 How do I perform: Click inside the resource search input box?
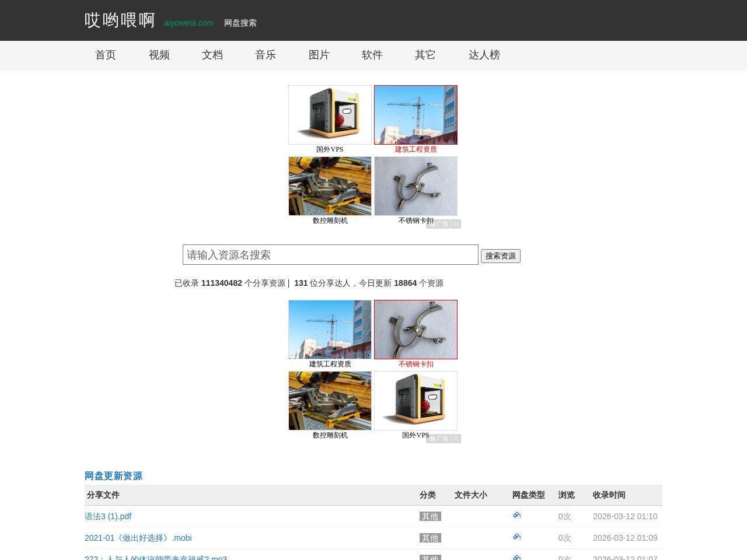[x=330, y=255]
